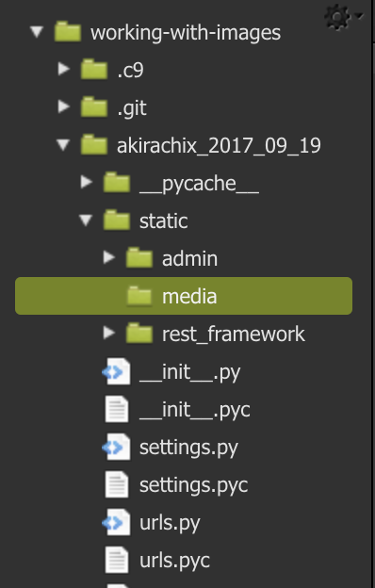Click the urls.py Python file icon
The image size is (375, 588).
(117, 522)
